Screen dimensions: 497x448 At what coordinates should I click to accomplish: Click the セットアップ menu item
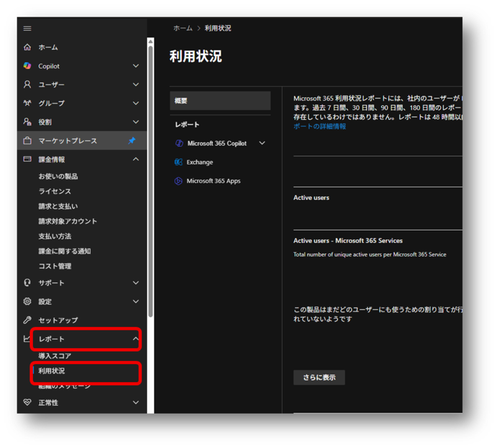tap(82, 320)
